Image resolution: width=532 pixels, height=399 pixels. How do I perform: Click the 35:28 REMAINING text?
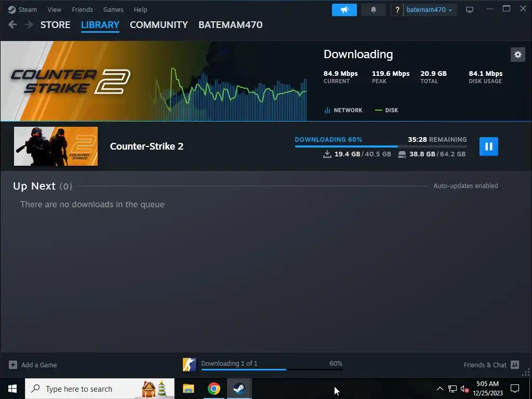(437, 139)
